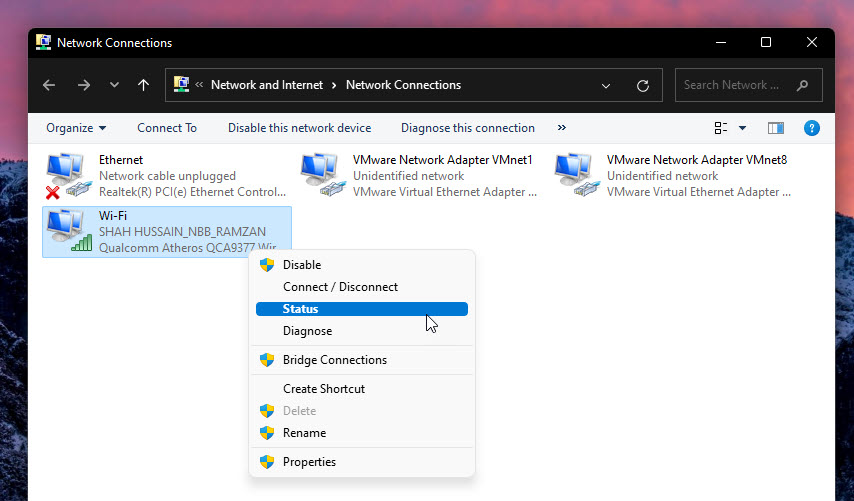Click 'VMware Network Adapter VMnet1' name
Image resolution: width=854 pixels, height=501 pixels.
tap(442, 160)
